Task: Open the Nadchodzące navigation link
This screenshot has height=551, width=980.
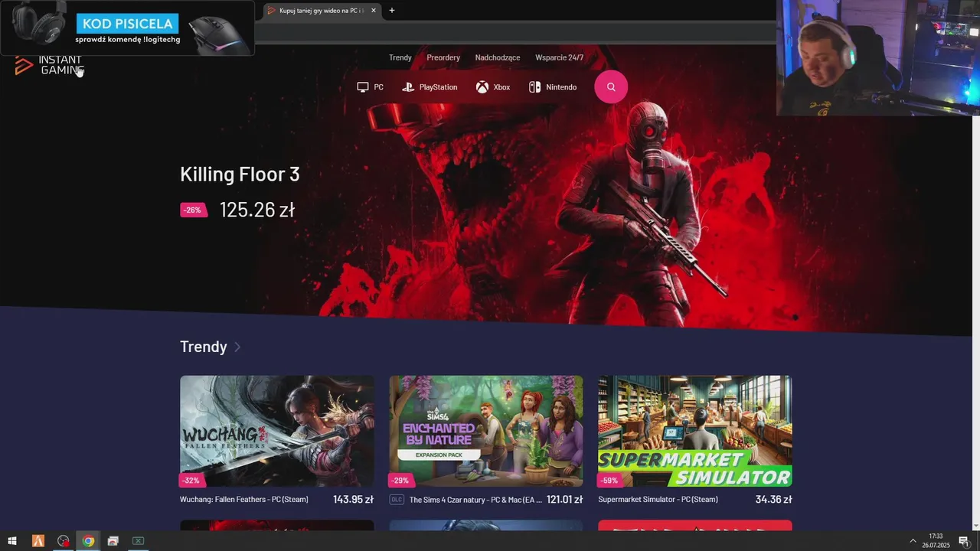Action: [498, 57]
